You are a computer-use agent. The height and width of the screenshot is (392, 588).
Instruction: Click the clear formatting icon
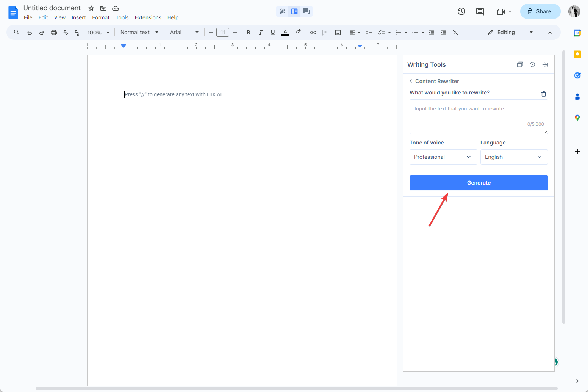click(x=456, y=33)
